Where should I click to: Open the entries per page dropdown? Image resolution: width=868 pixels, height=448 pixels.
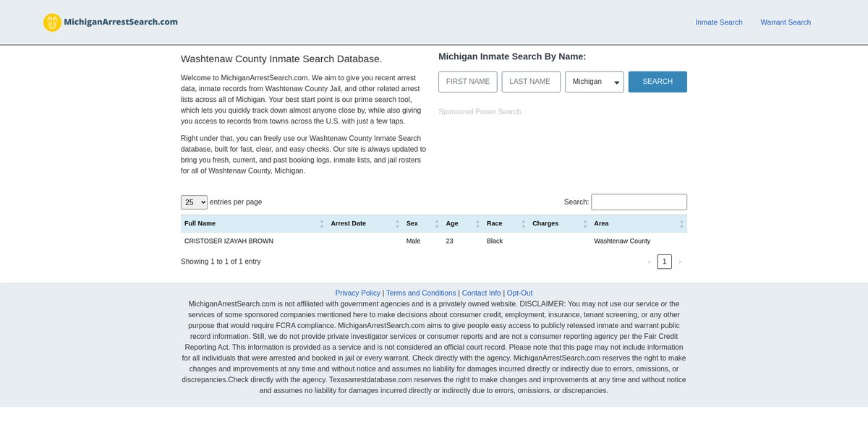point(194,202)
